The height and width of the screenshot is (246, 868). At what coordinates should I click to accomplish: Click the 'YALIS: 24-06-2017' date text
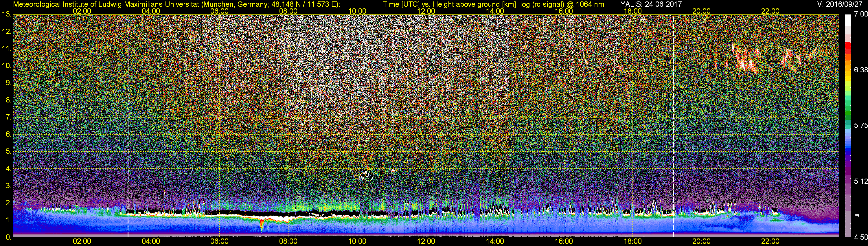651,4
